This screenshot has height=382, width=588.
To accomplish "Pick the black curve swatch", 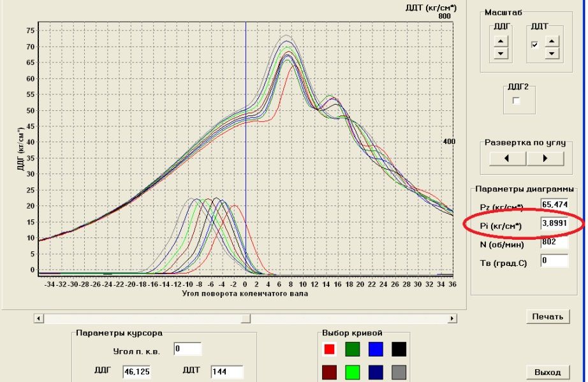I will (399, 349).
